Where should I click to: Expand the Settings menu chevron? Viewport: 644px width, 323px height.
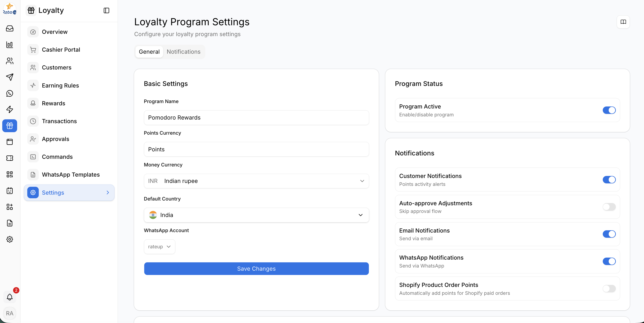(108, 193)
